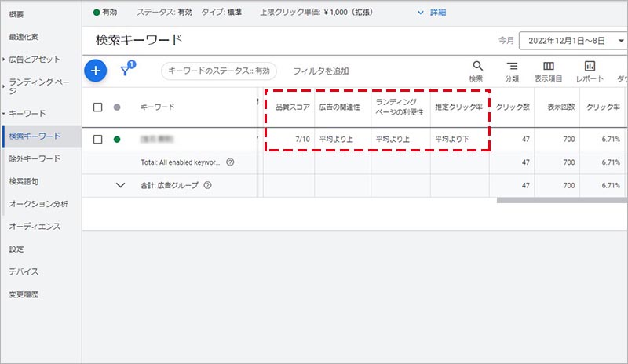Sort by 品質スコア column header
This screenshot has height=364, width=628.
point(290,107)
